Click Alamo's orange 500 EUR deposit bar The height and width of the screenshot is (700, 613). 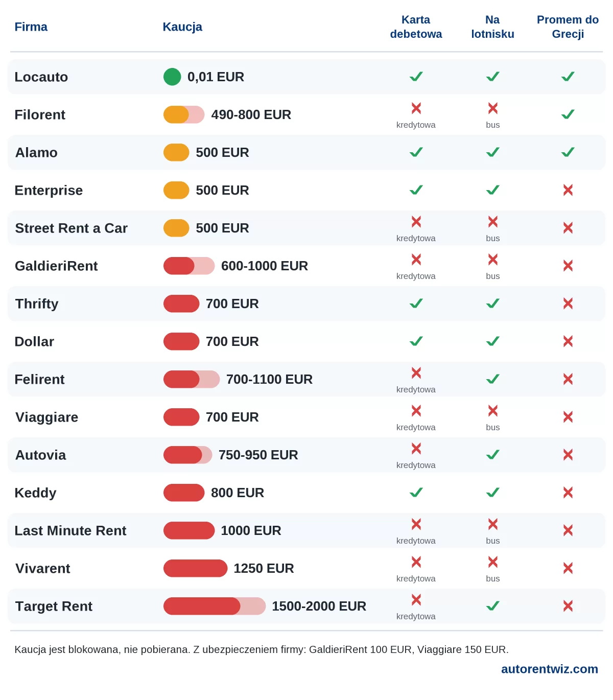(176, 152)
